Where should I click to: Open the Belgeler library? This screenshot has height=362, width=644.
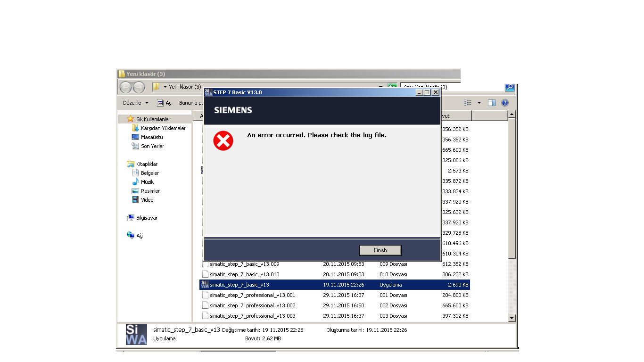150,173
